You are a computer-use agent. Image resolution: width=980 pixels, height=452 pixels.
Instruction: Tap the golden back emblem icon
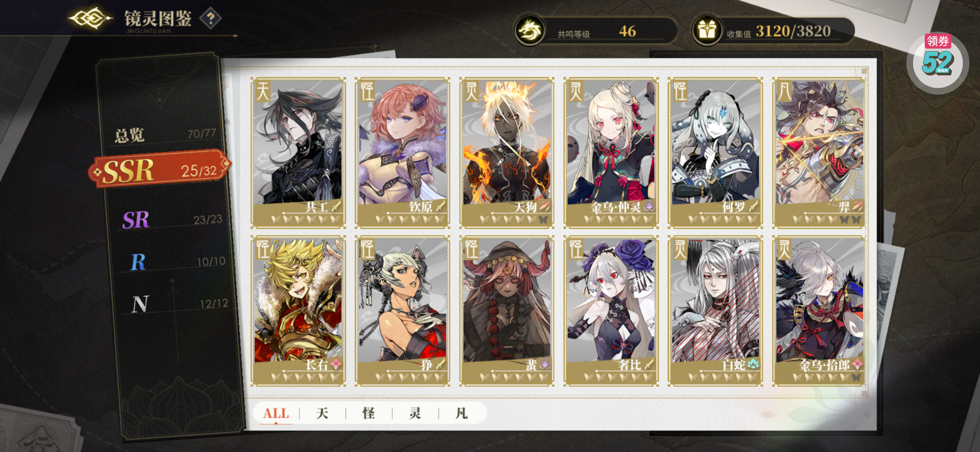click(90, 18)
